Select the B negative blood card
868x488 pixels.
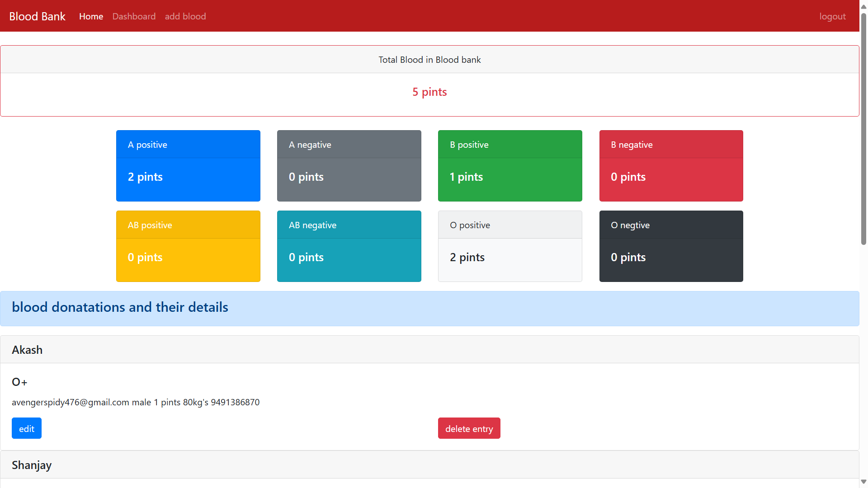[x=671, y=166]
